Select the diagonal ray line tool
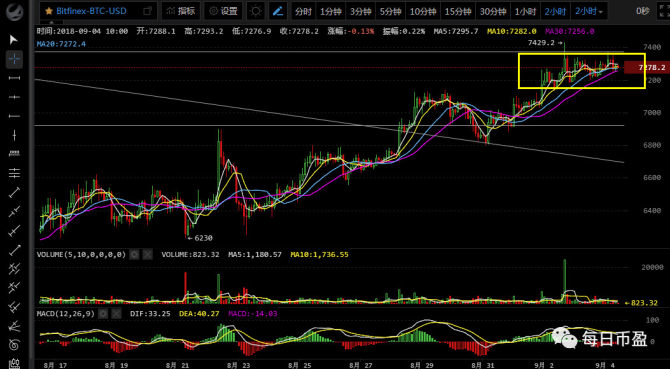670x369 pixels. click(x=14, y=211)
